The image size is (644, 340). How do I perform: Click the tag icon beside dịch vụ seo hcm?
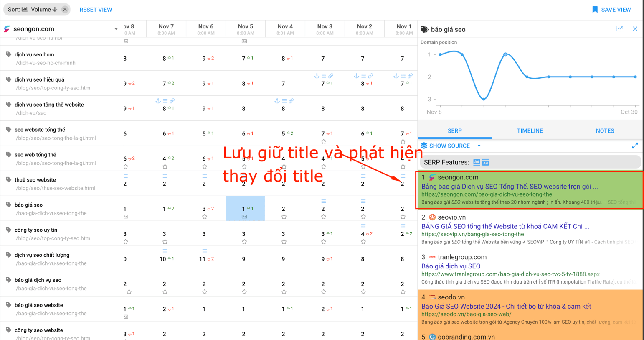[8, 54]
